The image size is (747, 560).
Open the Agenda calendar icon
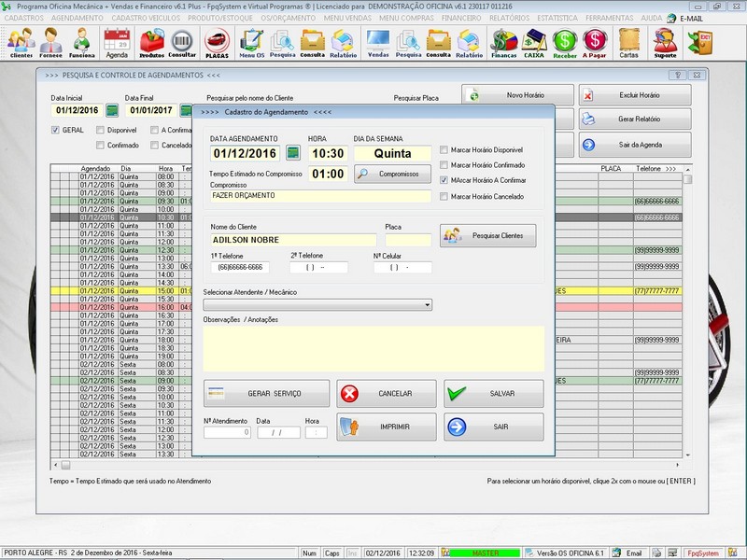click(x=117, y=42)
